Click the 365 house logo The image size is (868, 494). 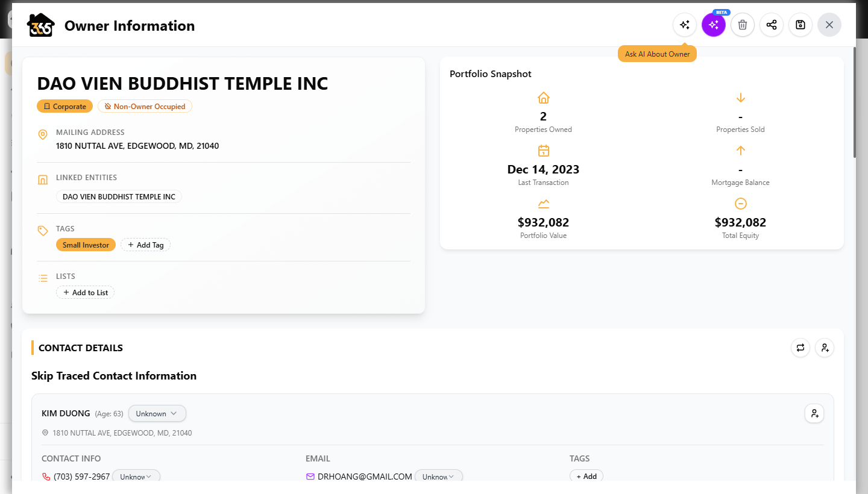coord(40,25)
